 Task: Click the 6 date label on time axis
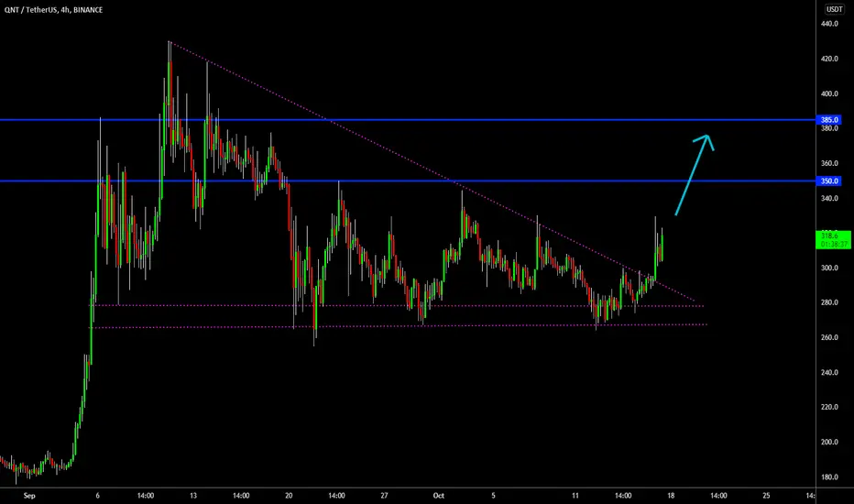click(97, 496)
